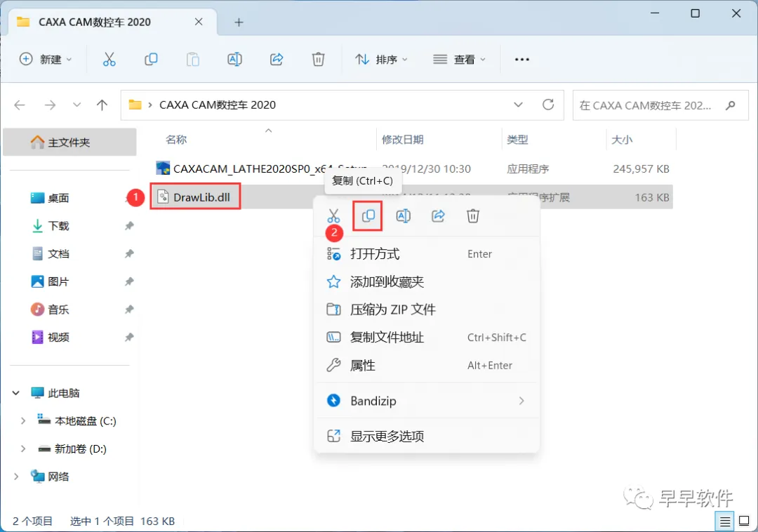Click the 245,957 KB size cell

641,168
